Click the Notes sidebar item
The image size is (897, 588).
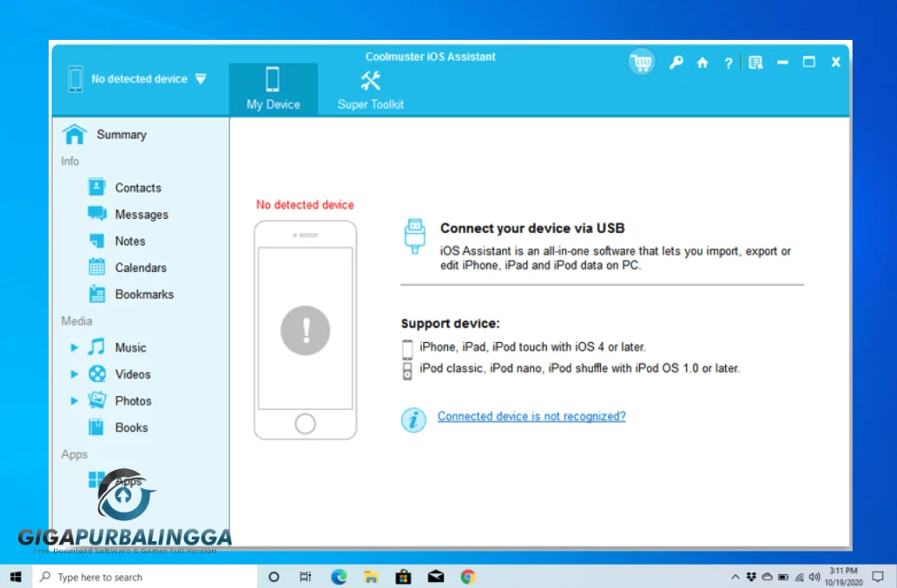point(129,241)
